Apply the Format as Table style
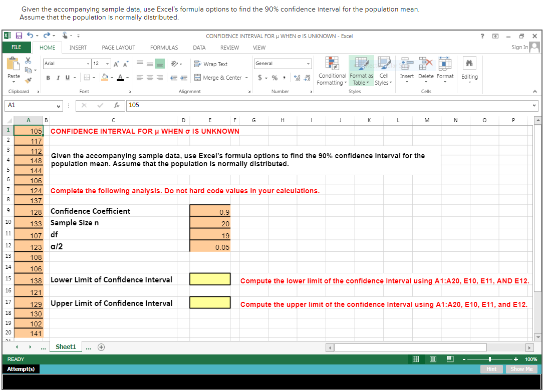Image resolution: width=550 pixels, height=392 pixels. [360, 71]
